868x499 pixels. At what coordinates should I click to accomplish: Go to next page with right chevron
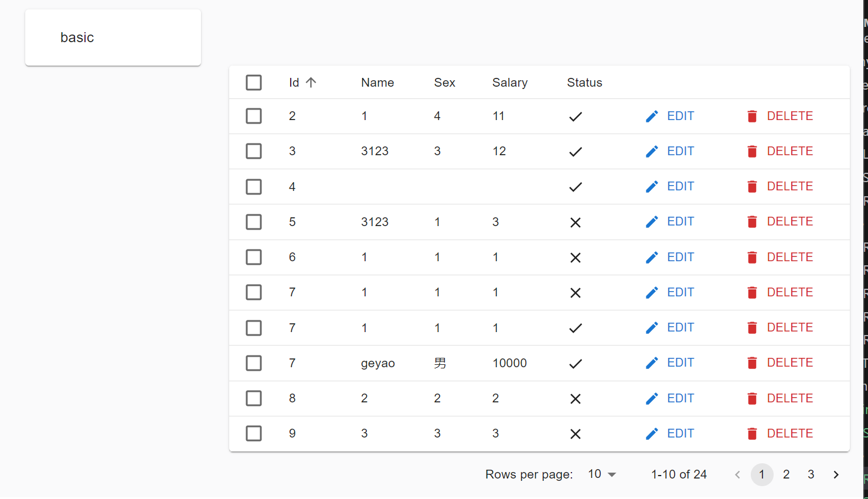[x=836, y=475]
